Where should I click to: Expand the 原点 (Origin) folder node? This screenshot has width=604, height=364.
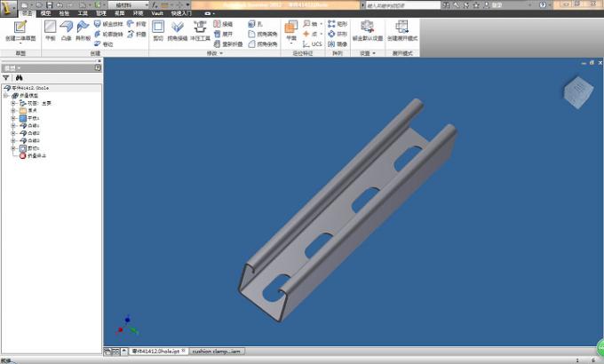pos(13,111)
